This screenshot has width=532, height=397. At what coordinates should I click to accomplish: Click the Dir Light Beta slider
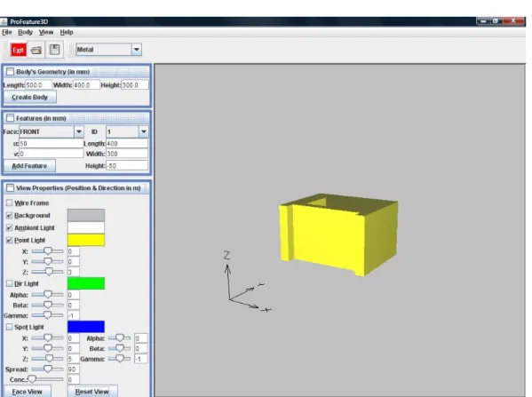[x=47, y=305]
